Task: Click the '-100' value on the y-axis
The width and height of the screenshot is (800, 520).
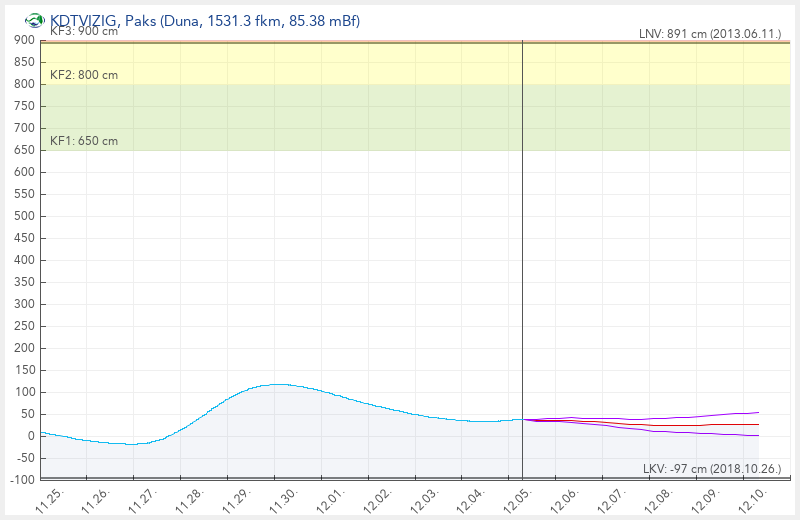Action: point(21,480)
